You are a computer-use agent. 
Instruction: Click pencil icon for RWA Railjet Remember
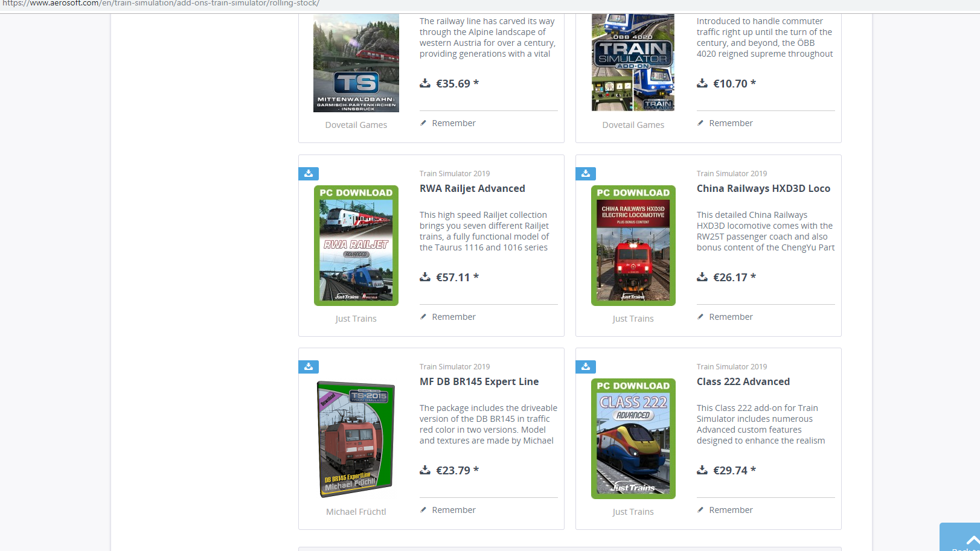(423, 317)
